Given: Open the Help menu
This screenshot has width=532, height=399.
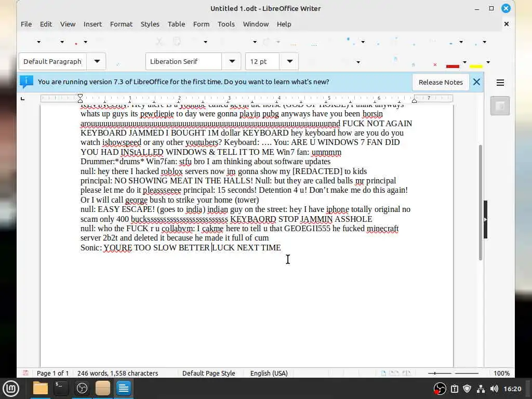Looking at the screenshot, I should pyautogui.click(x=284, y=24).
